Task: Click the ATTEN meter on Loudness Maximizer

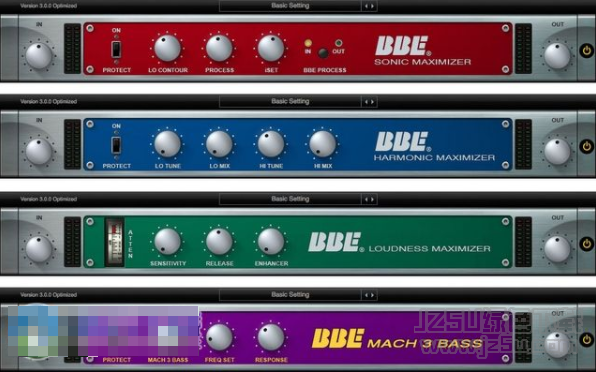Action: 114,242
